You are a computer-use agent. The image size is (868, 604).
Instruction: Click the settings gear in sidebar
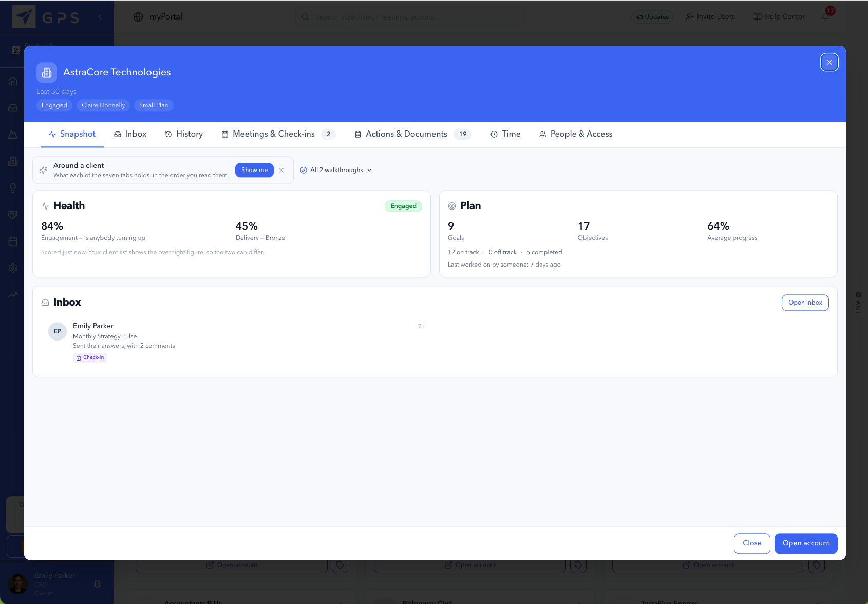[13, 268]
